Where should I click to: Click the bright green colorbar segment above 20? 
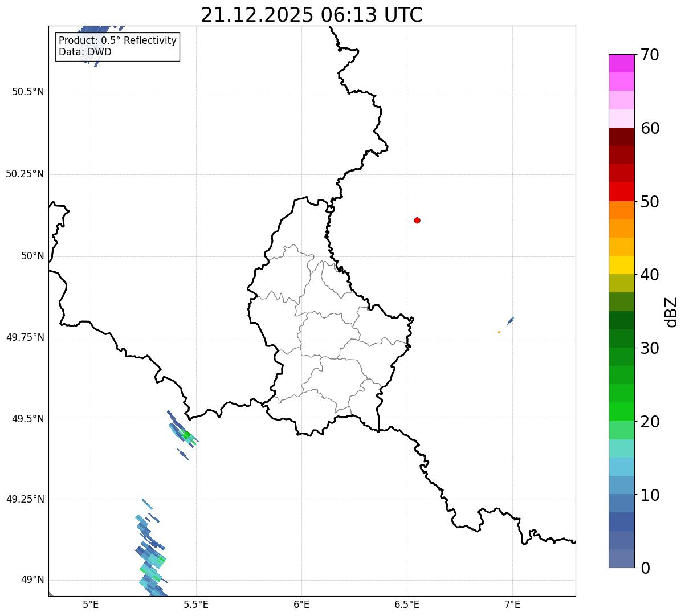[x=621, y=412]
